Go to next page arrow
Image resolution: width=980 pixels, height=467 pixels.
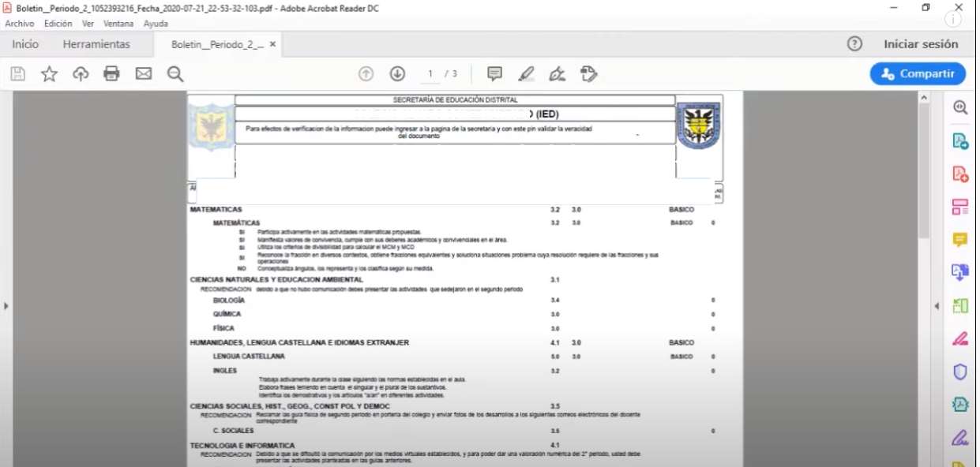pos(397,74)
